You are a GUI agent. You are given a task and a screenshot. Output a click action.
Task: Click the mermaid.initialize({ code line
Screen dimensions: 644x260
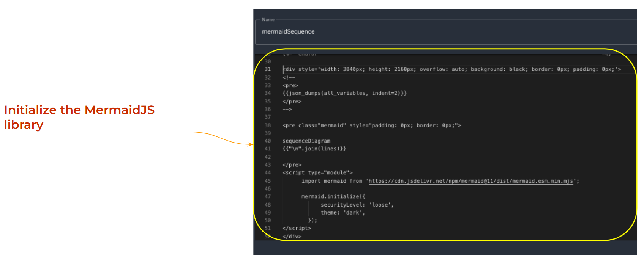tap(333, 197)
